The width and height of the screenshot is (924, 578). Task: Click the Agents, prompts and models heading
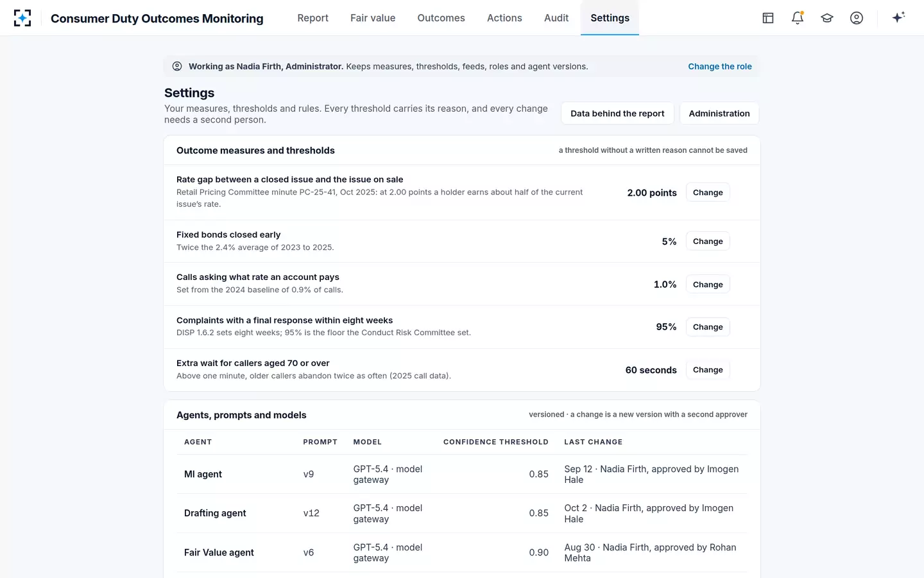point(241,415)
